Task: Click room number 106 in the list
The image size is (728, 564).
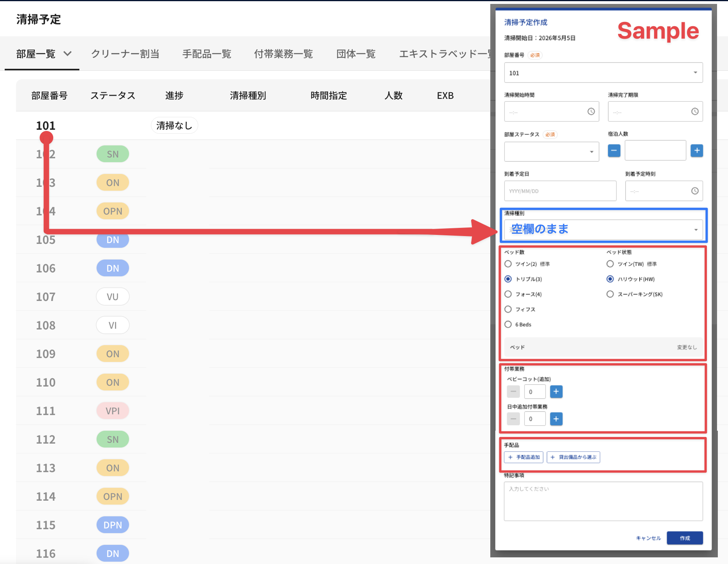Action: coord(46,268)
